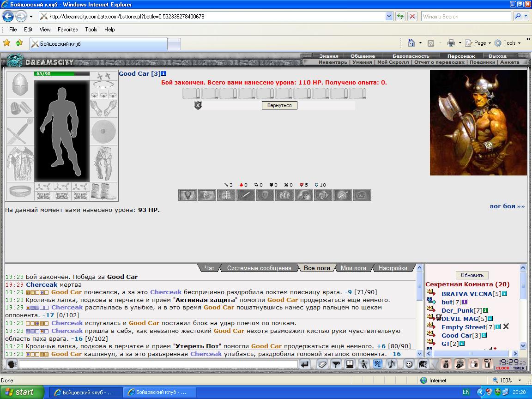Screen dimensions: 532x399
Task: Focus the Winamp Search box
Action: tap(466, 16)
